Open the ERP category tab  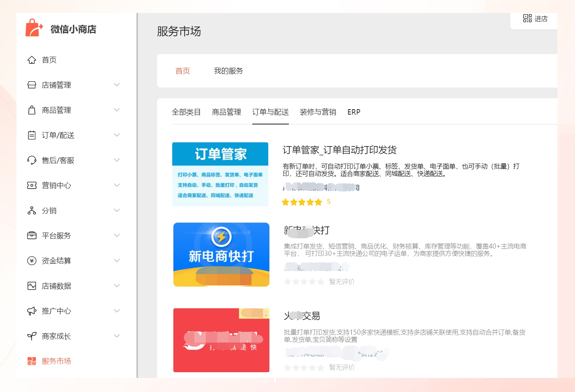(354, 112)
